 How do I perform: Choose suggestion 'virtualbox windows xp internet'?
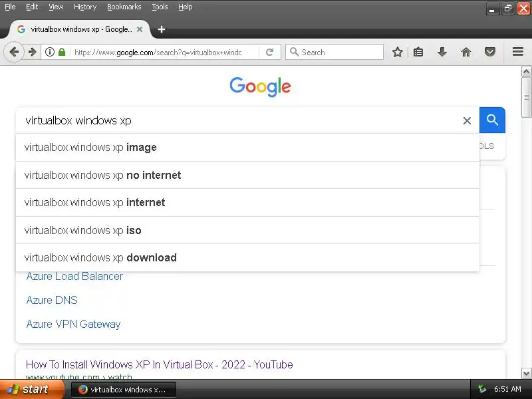pos(247,203)
